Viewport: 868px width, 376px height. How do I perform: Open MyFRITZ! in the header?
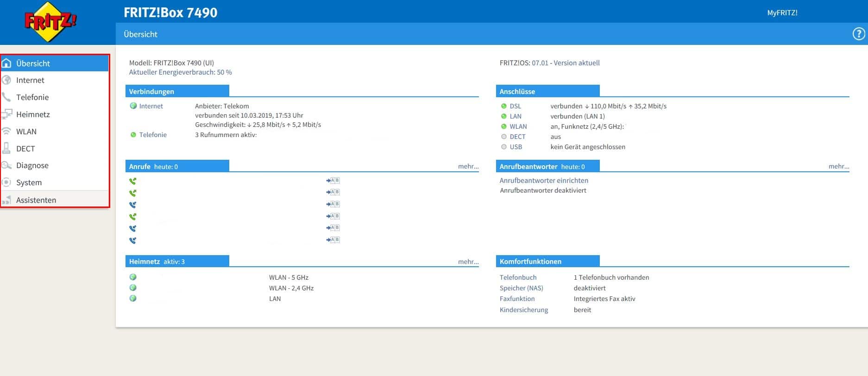point(782,13)
